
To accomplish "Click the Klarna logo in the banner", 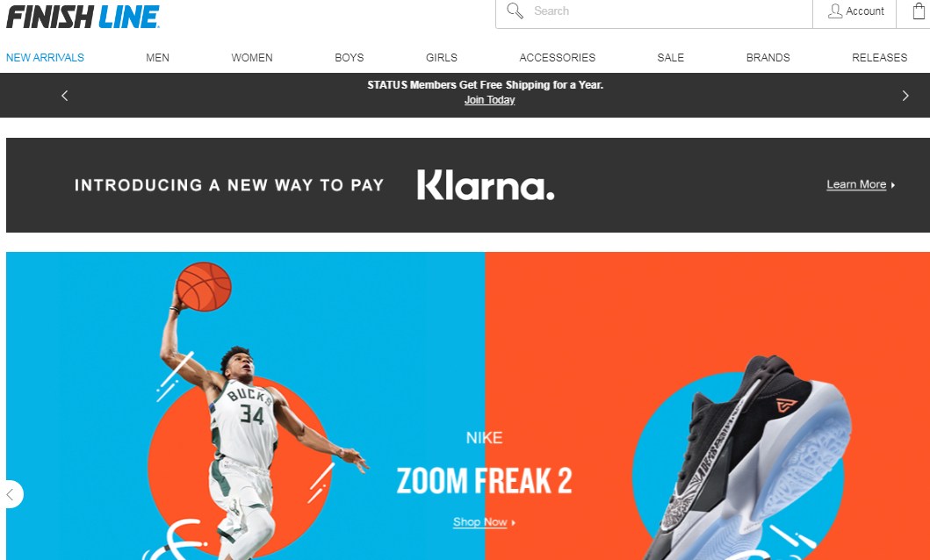I will pos(485,185).
